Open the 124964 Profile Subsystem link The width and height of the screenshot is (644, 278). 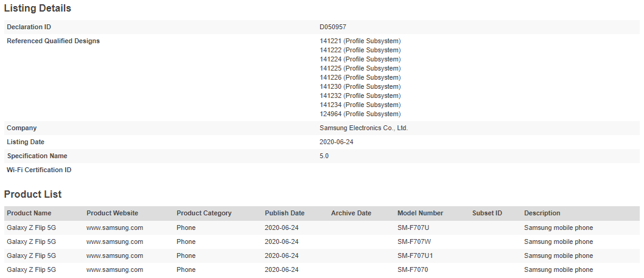coord(330,114)
